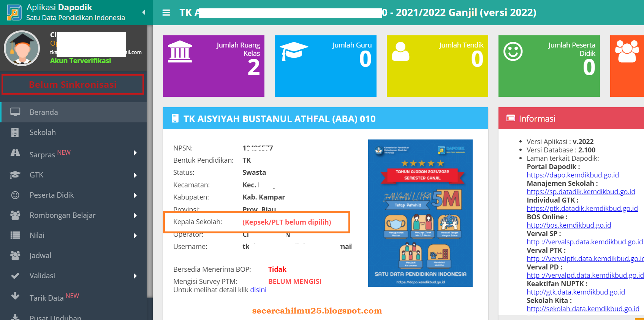Open the Beranda menu item
This screenshot has height=320, width=644.
click(x=73, y=112)
